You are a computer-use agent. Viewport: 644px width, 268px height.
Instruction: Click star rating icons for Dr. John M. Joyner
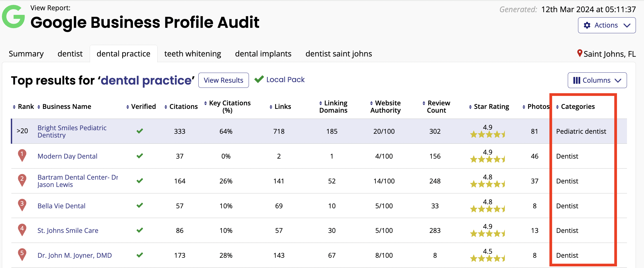point(488,259)
